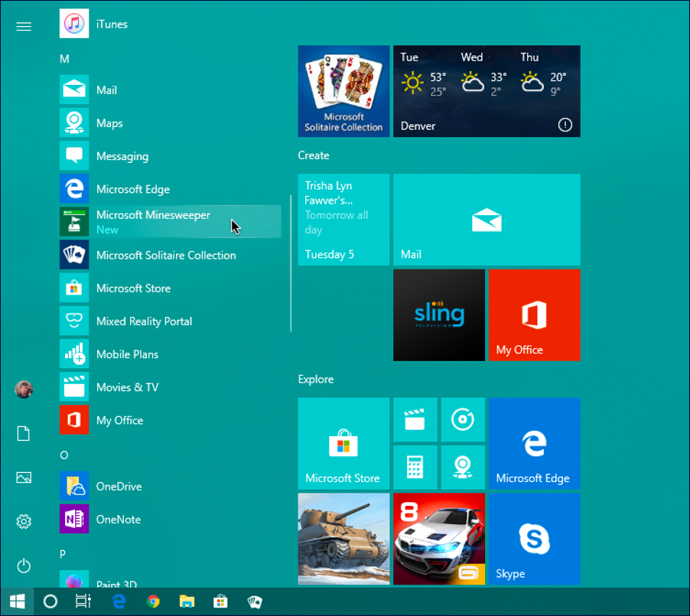Viewport: 690px width, 616px height.
Task: Open Mail in the app list
Action: 171,90
